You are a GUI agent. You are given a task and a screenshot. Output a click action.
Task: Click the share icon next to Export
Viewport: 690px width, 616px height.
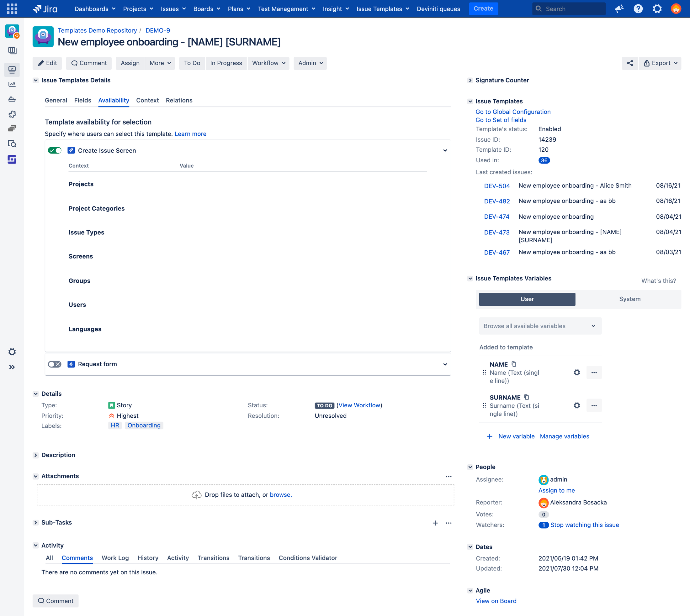tap(630, 63)
